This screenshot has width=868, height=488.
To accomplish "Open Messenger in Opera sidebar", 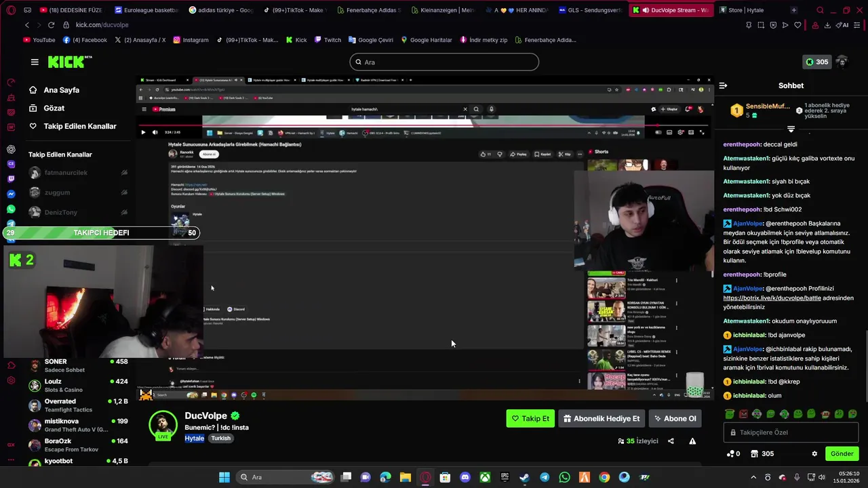I will pyautogui.click(x=11, y=194).
